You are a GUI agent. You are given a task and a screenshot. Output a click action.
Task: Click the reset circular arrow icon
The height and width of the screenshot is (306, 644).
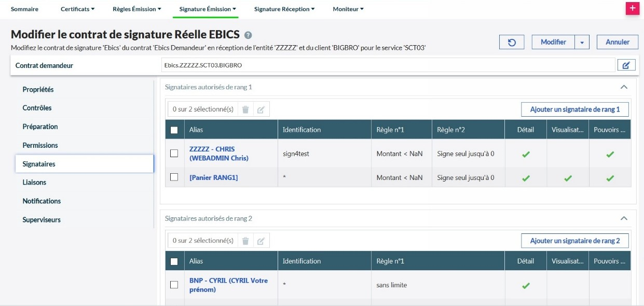512,42
